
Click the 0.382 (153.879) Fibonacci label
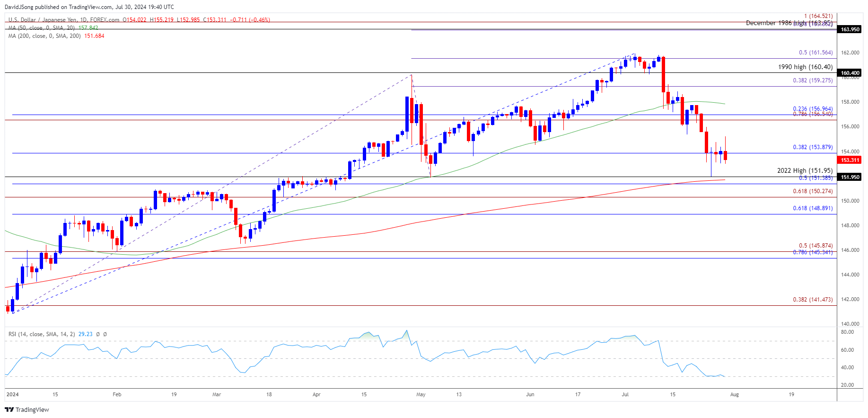tap(813, 147)
